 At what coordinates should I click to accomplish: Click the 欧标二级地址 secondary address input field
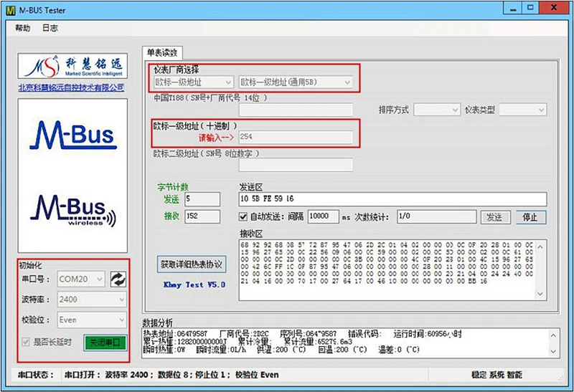[x=296, y=165]
